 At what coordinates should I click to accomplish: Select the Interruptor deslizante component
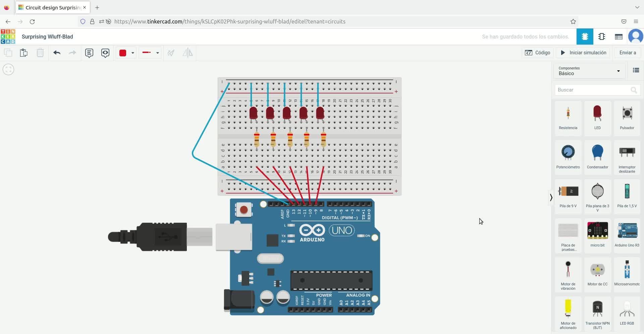click(627, 157)
